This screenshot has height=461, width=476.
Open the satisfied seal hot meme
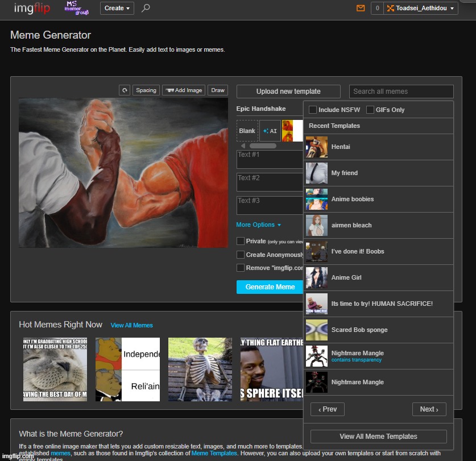click(55, 369)
